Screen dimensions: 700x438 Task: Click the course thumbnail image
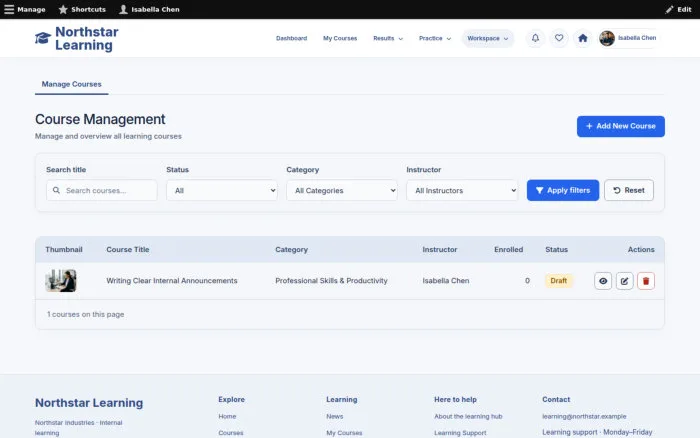tap(61, 281)
